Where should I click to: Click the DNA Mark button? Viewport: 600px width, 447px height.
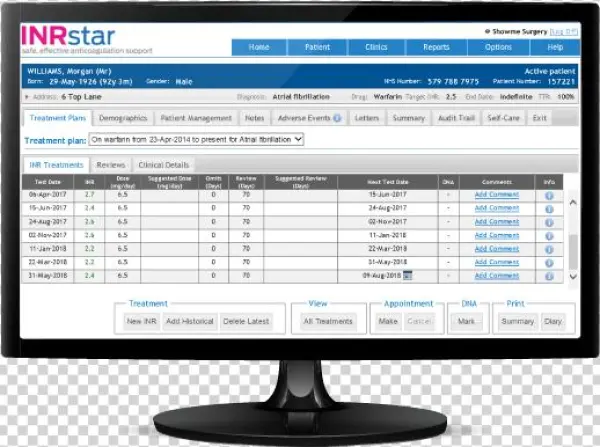click(466, 321)
